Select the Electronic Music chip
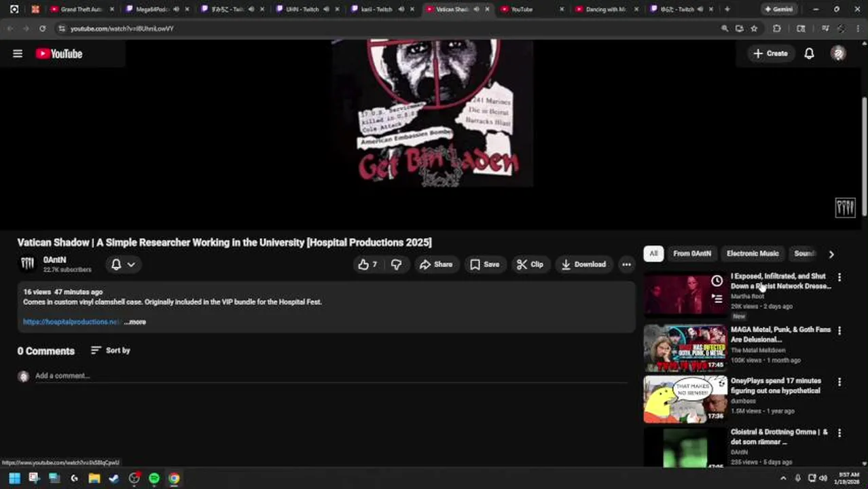The width and height of the screenshot is (868, 489). [753, 253]
